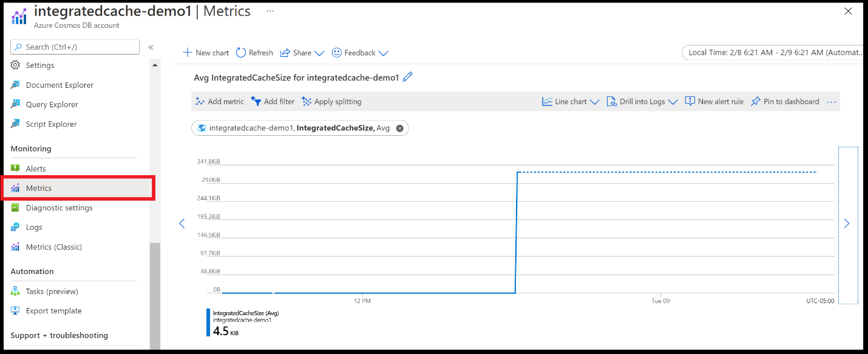868x354 pixels.
Task: Open the Feedback dropdown
Action: [x=359, y=53]
